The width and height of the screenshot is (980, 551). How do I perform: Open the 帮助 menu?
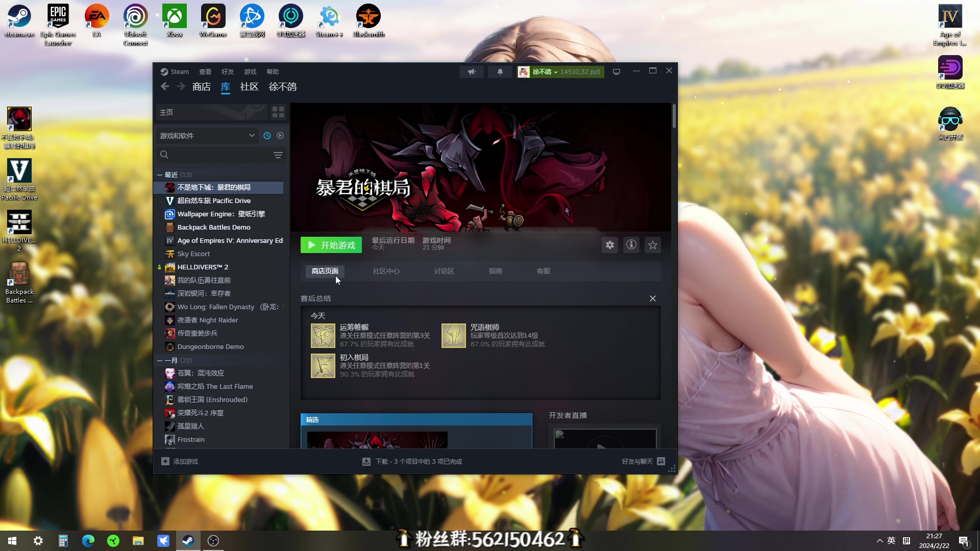[273, 72]
